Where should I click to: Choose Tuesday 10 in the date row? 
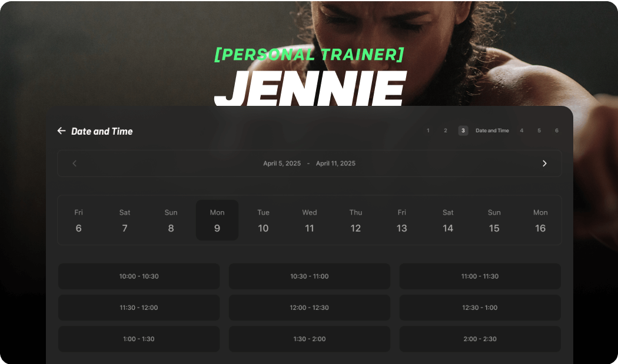[x=263, y=221]
